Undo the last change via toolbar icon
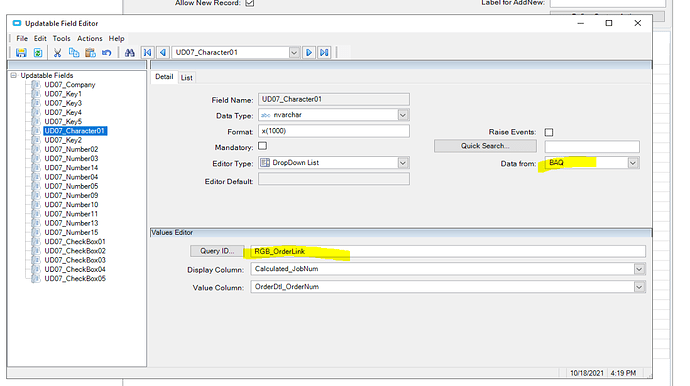The width and height of the screenshot is (690, 386). click(106, 53)
